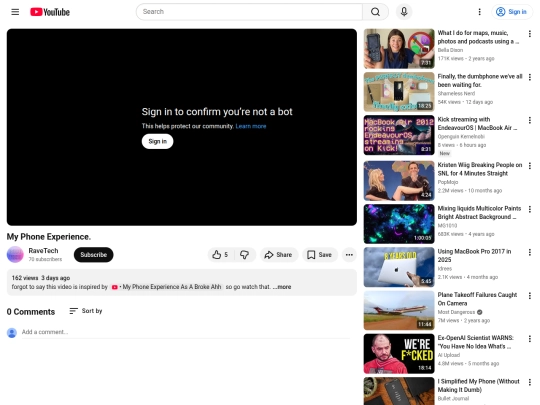Screen dimensions: 540x405
Task: Open options for dumbphone video
Action: pyautogui.click(x=530, y=77)
